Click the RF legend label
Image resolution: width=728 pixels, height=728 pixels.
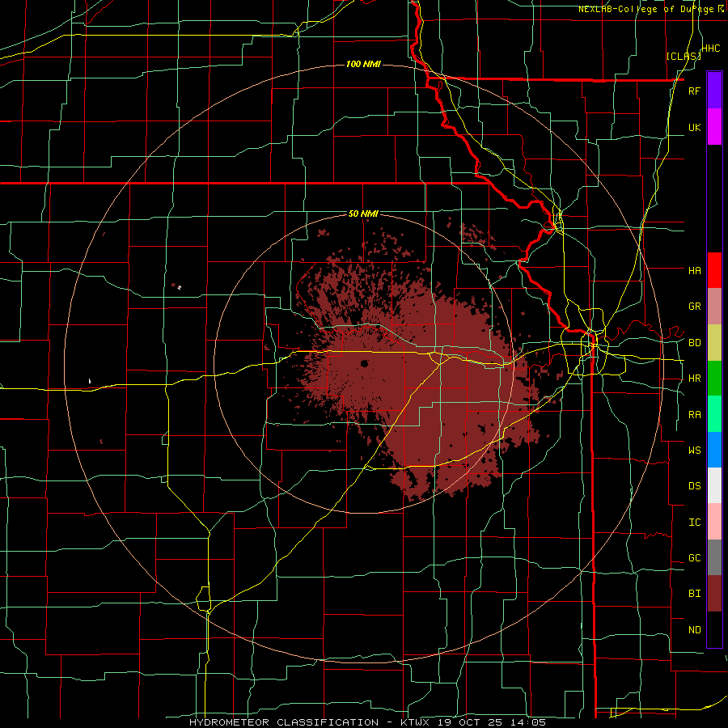click(694, 91)
